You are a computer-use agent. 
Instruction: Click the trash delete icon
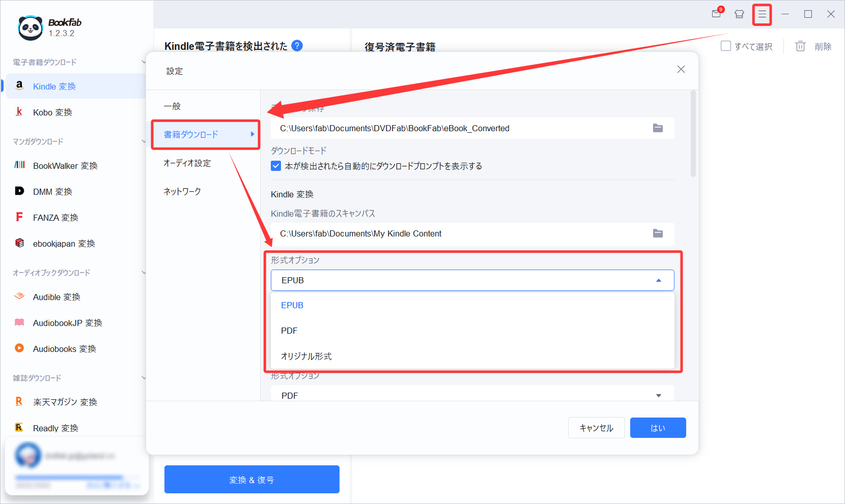pos(800,46)
